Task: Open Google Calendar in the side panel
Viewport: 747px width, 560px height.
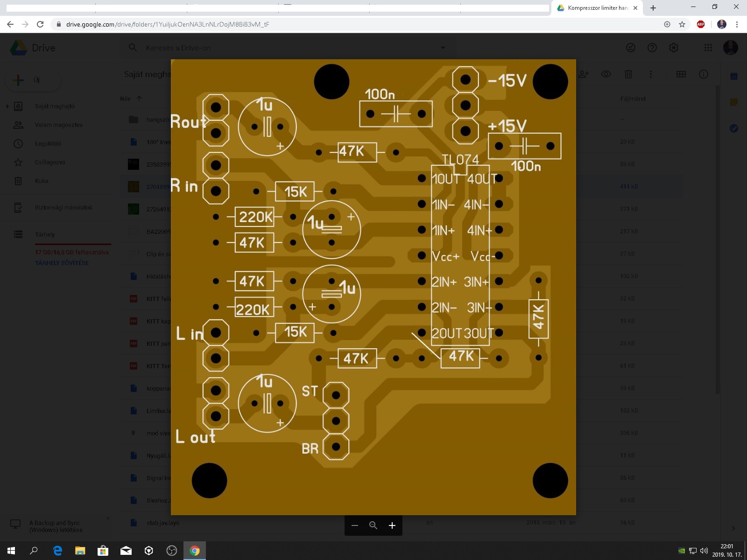Action: coord(734,76)
